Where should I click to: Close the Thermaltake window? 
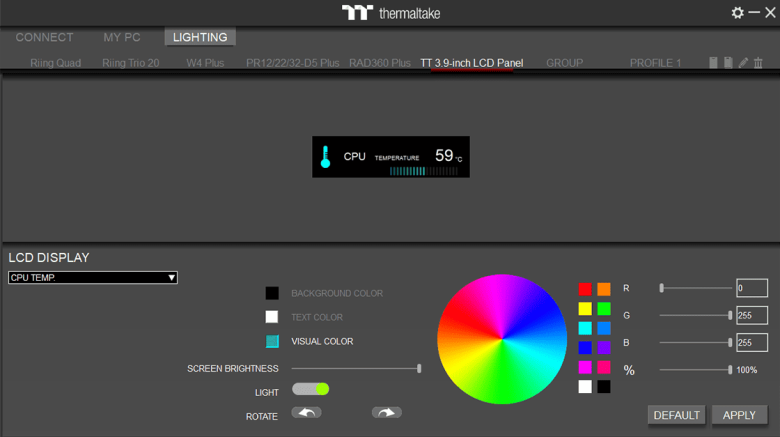(x=770, y=12)
